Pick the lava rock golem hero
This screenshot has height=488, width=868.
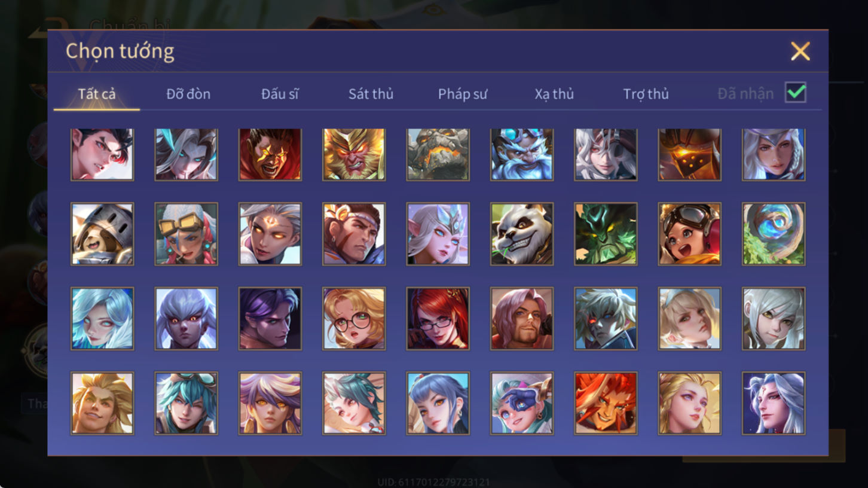click(x=438, y=154)
